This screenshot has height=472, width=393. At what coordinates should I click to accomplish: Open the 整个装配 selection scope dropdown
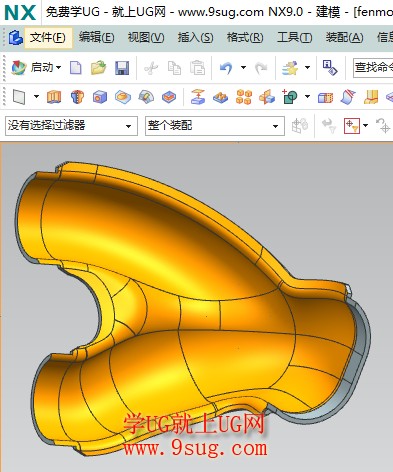coord(215,126)
